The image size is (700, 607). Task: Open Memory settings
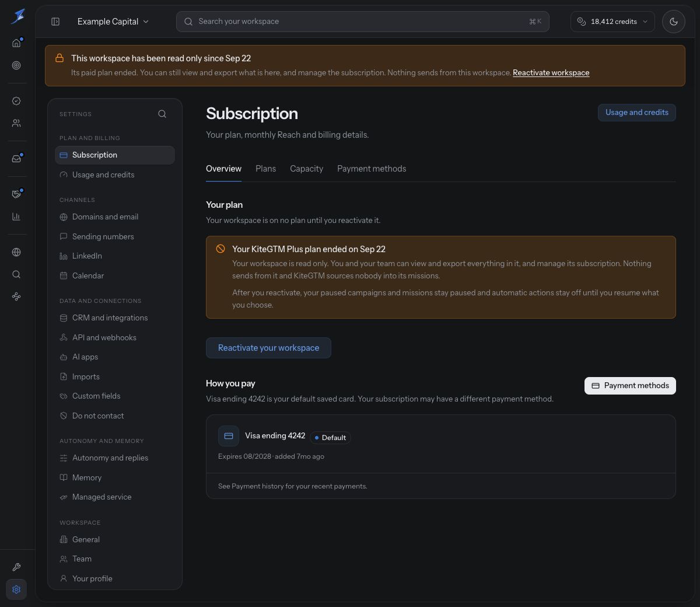tap(115, 478)
